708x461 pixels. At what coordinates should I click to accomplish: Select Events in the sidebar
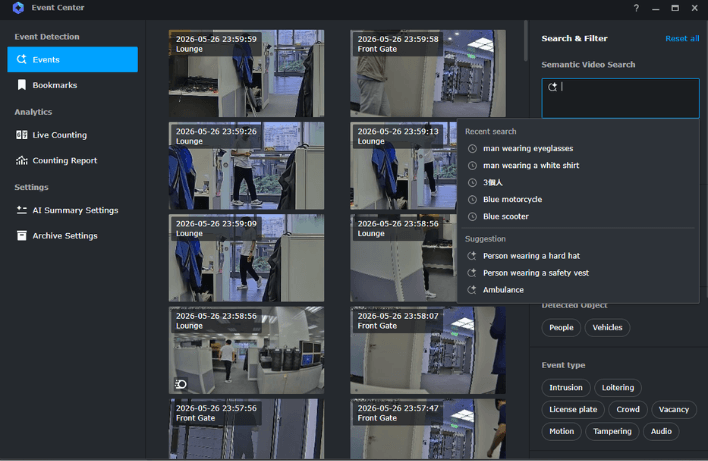pyautogui.click(x=73, y=59)
